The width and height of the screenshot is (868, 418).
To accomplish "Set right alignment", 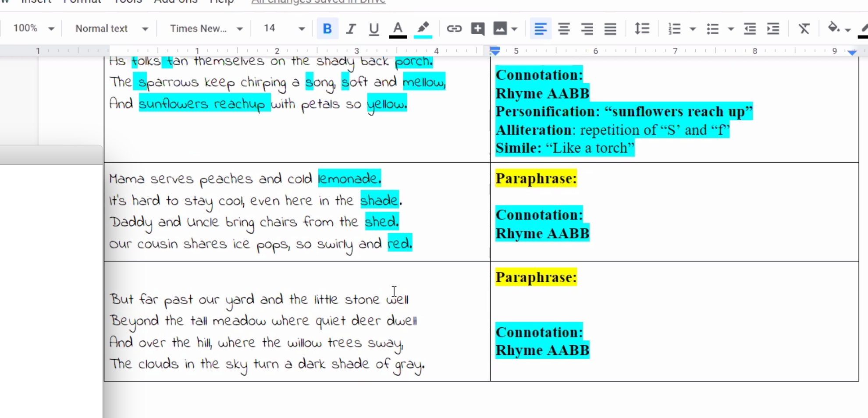I will (587, 29).
